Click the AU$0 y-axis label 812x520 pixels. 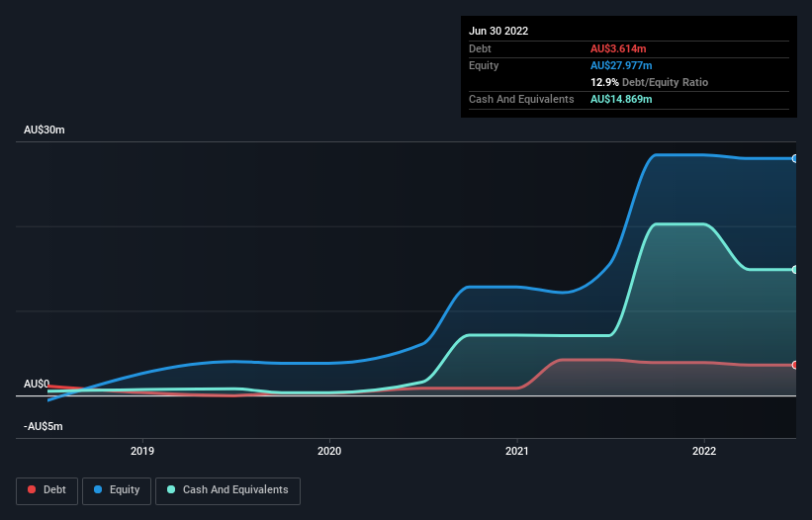[37, 384]
